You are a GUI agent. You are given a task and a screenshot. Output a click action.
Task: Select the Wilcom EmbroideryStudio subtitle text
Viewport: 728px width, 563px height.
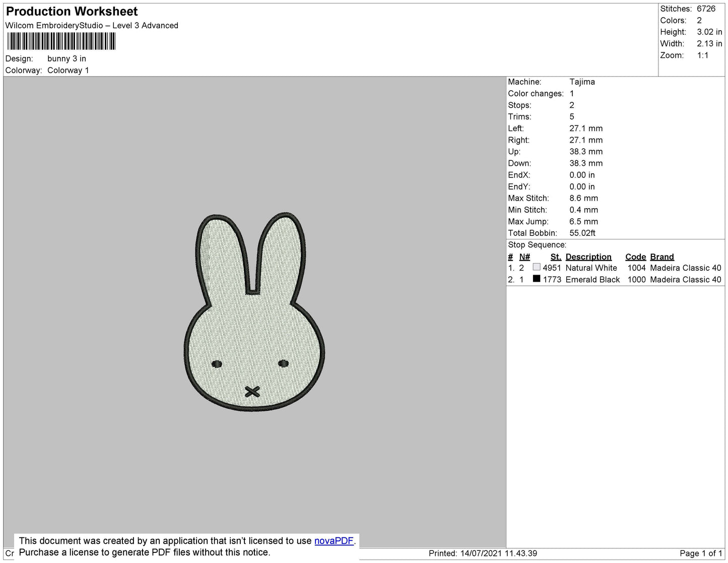point(92,26)
